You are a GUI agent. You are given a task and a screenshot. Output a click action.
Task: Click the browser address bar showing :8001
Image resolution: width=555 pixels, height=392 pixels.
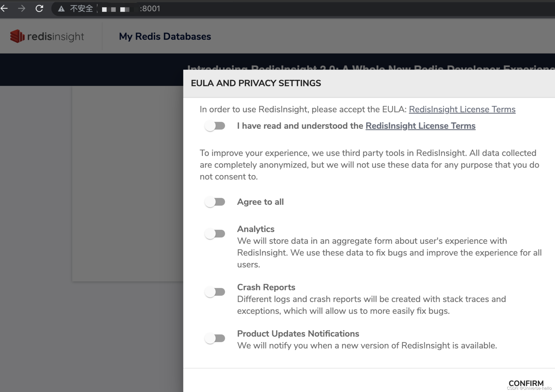click(150, 9)
